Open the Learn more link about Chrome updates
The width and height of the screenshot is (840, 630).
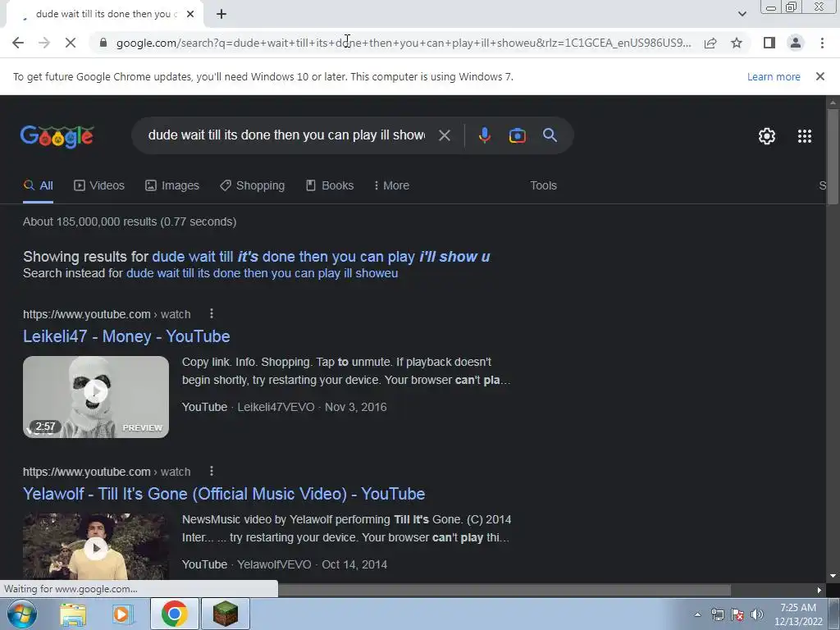774,76
